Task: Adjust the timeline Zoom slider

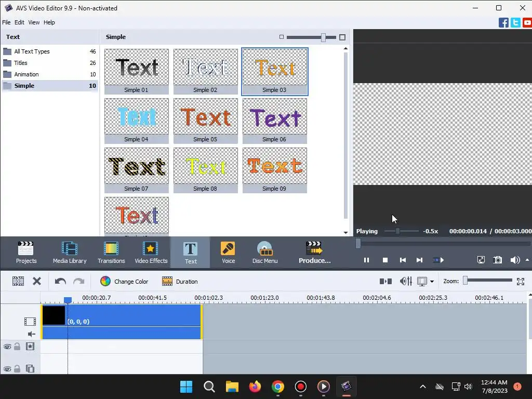Action: point(465,280)
